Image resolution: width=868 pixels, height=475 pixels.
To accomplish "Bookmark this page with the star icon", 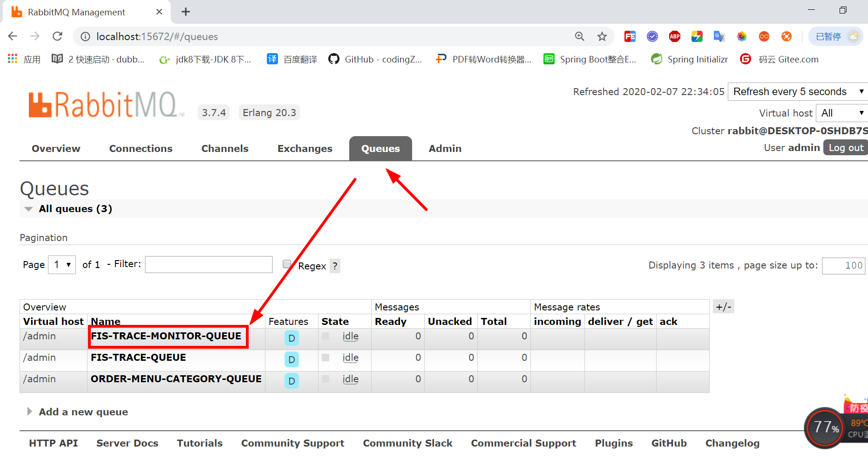I will point(602,36).
